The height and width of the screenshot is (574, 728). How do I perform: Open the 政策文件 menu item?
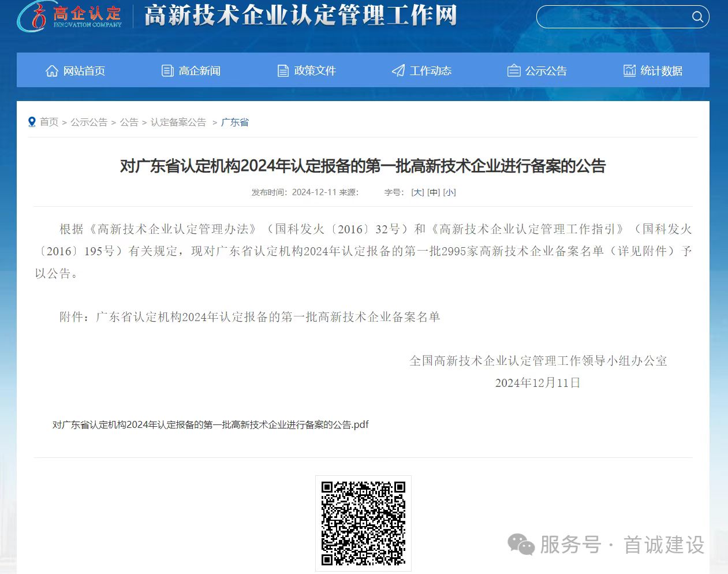(x=315, y=71)
